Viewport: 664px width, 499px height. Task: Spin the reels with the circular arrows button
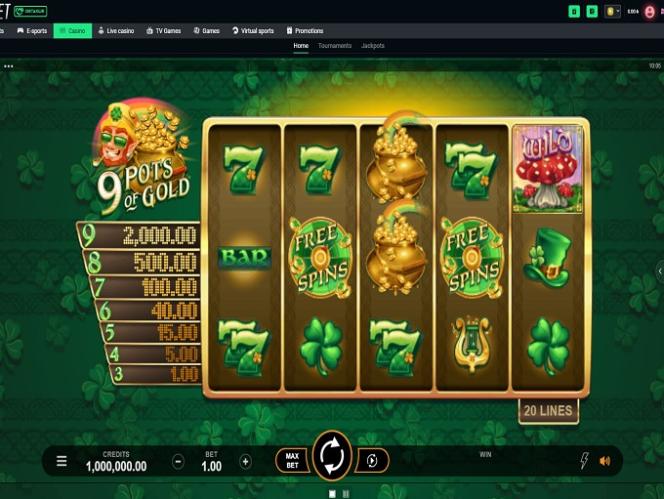click(x=332, y=457)
